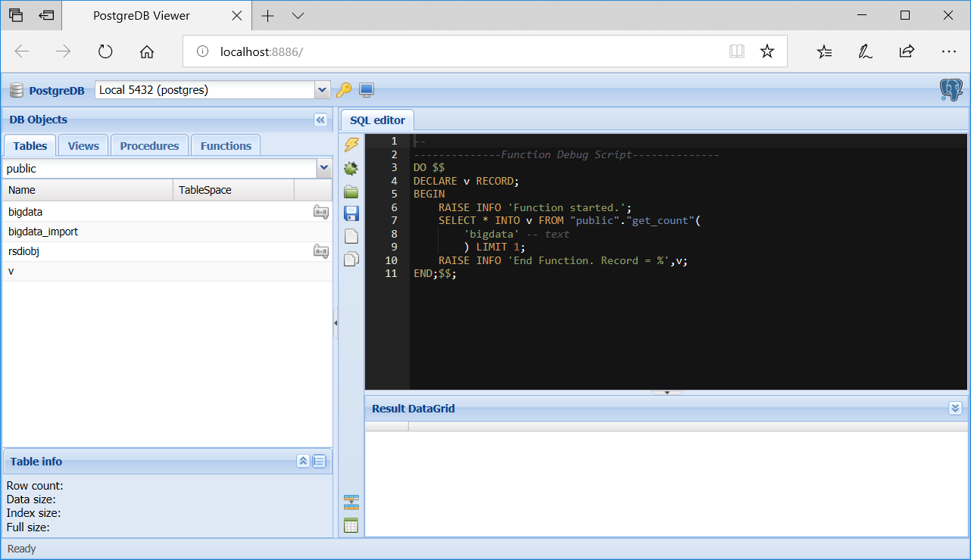The height and width of the screenshot is (560, 971).
Task: Click the share page icon
Action: (907, 51)
